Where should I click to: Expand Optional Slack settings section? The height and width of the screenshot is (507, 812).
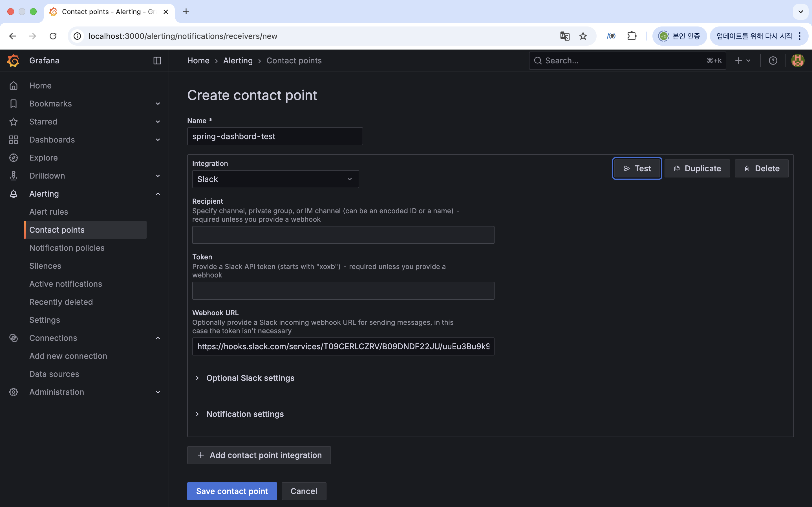pyautogui.click(x=250, y=378)
